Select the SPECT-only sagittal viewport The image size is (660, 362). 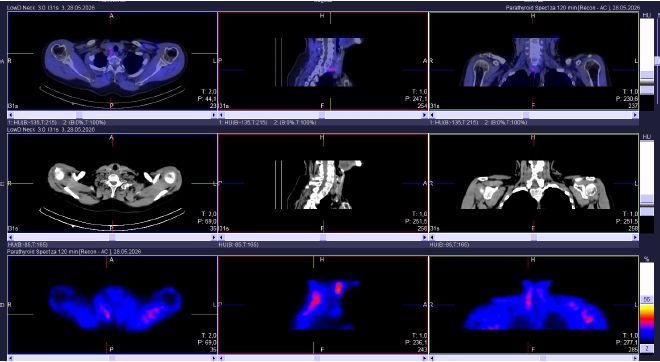(323, 304)
